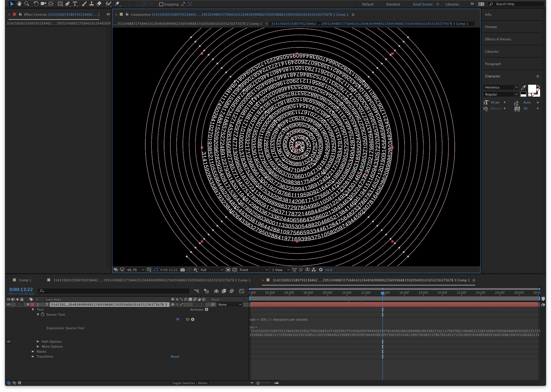Screen dimensions: 551x392
Task: Select the Puppet Pin tool
Action: [117, 4]
